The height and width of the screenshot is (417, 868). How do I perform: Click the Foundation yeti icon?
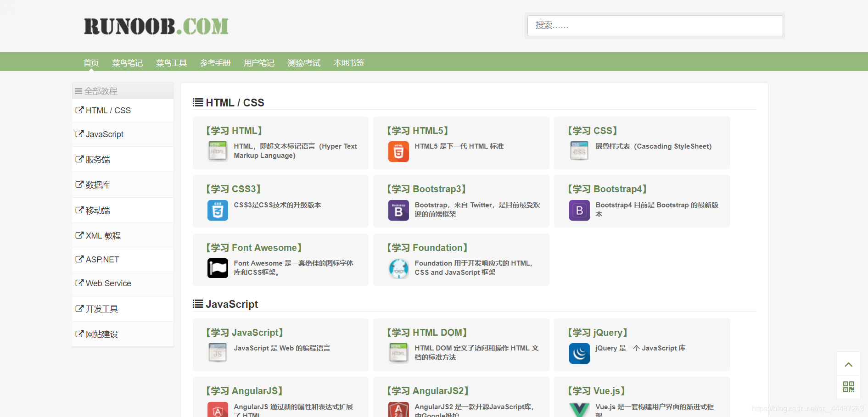click(398, 268)
